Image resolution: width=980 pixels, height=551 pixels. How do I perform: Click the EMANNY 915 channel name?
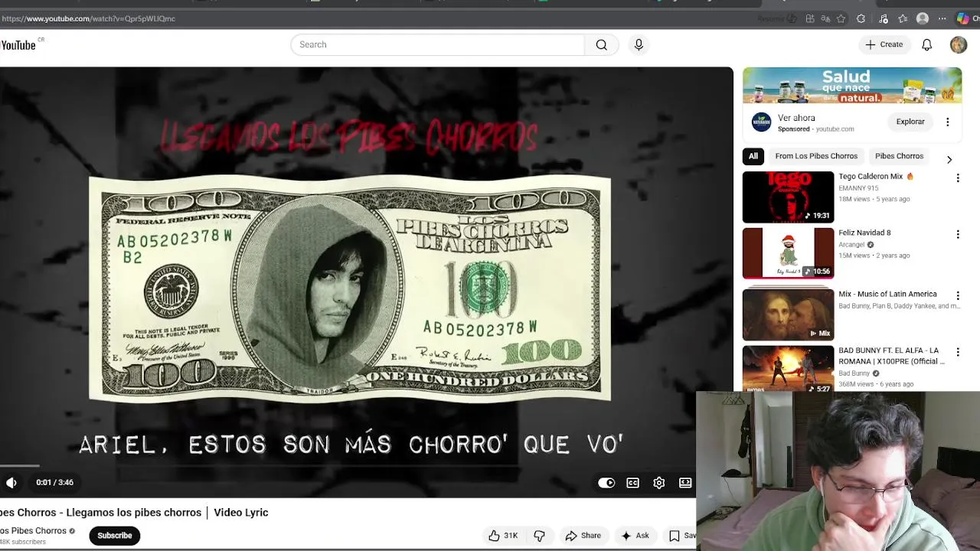click(x=858, y=188)
